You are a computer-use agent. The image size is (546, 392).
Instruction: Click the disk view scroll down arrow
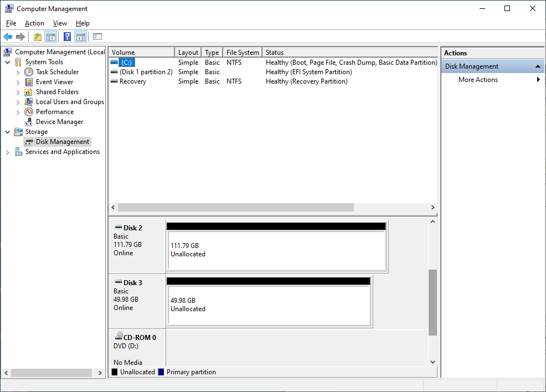(x=432, y=362)
